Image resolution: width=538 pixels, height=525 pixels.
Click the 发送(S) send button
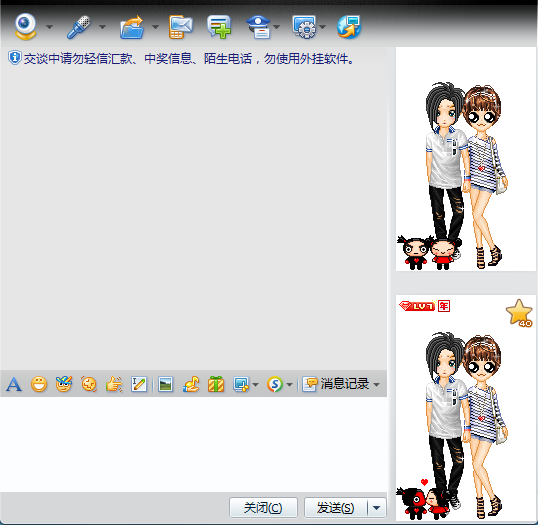[336, 508]
